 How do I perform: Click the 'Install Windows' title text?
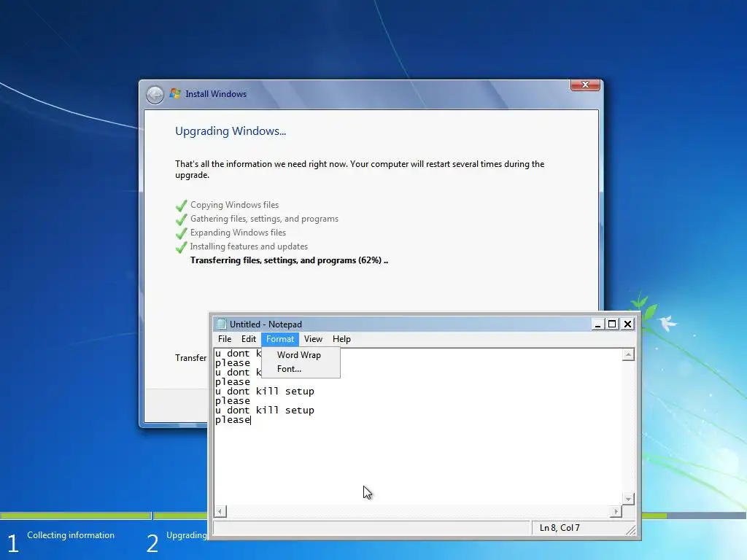216,94
